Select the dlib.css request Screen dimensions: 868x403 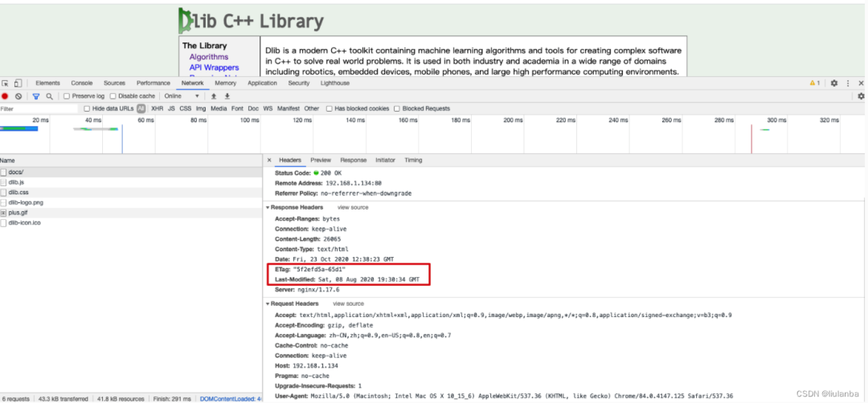(x=131, y=193)
